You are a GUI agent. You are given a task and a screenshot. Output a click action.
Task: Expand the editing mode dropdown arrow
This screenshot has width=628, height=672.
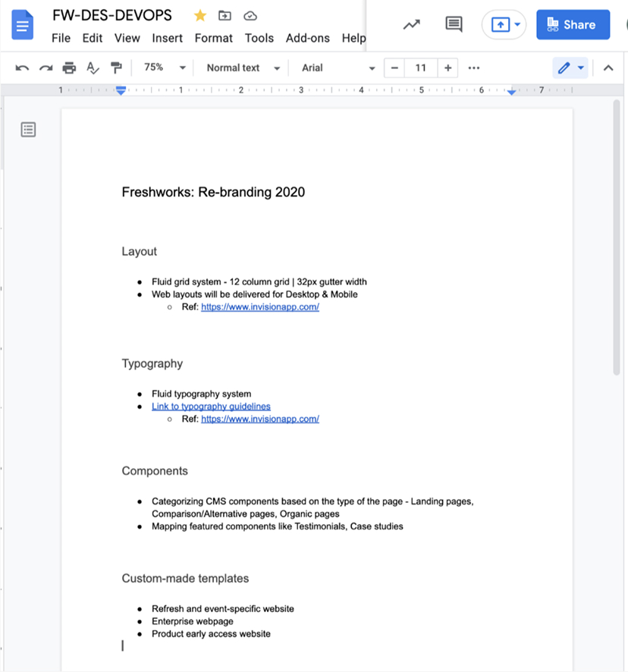[x=580, y=68]
